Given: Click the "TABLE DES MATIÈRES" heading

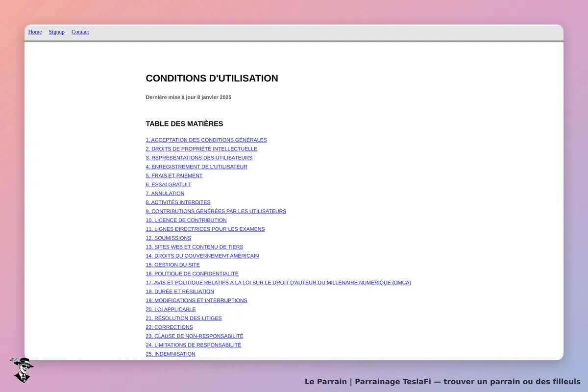Looking at the screenshot, I should (184, 124).
